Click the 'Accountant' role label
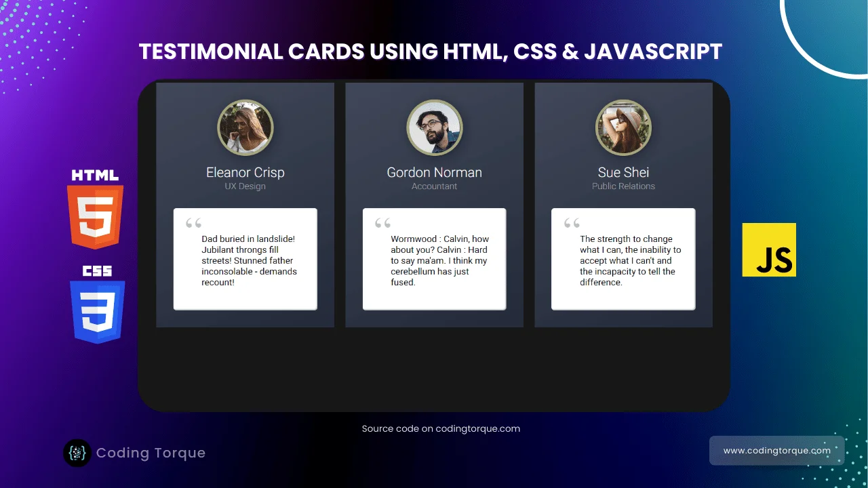Screen dimensions: 868x488 (x=434, y=186)
